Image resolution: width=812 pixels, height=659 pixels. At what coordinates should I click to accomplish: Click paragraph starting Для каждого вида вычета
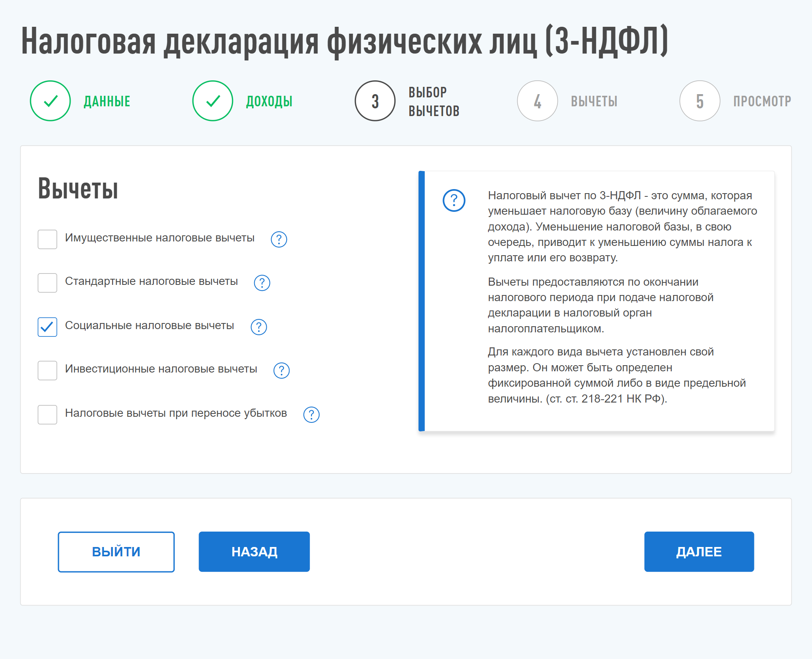[x=617, y=375]
